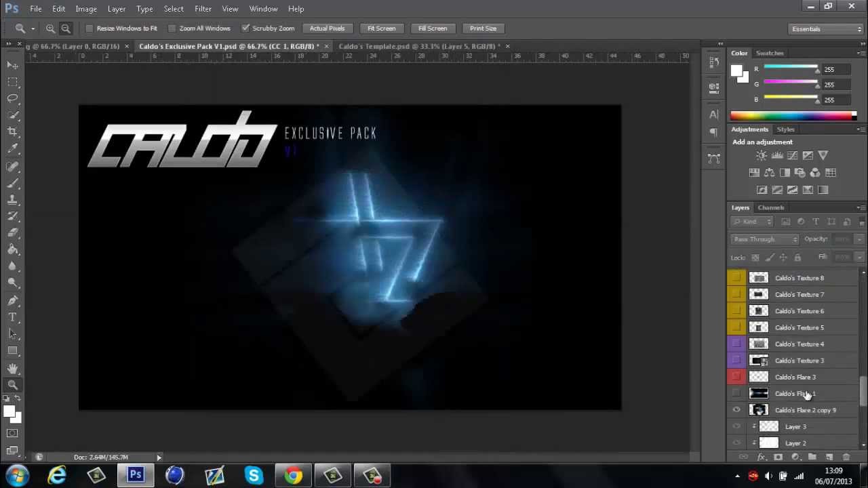Click the color spectrum ramp bar
Screen dimensions: 868x488
[793, 116]
